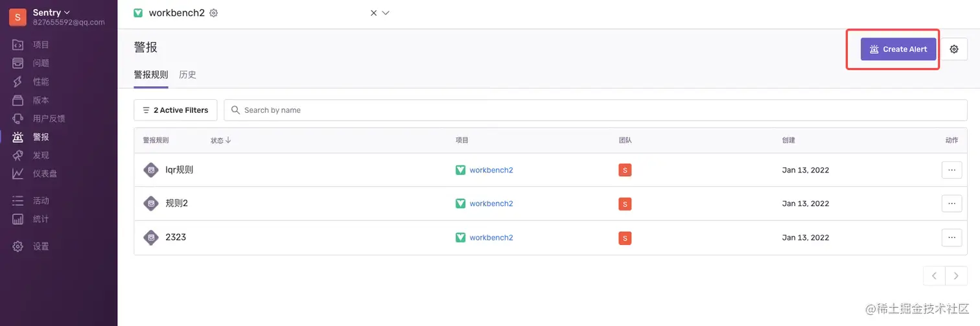
Task: Sort by the 状态 column header
Action: tap(220, 140)
